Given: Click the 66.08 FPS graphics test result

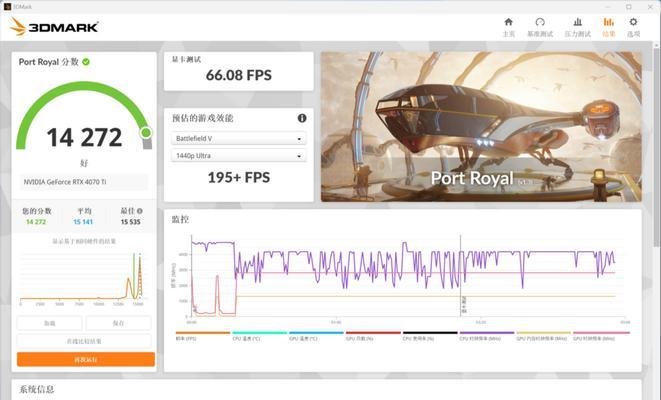Looking at the screenshot, I should coord(239,75).
